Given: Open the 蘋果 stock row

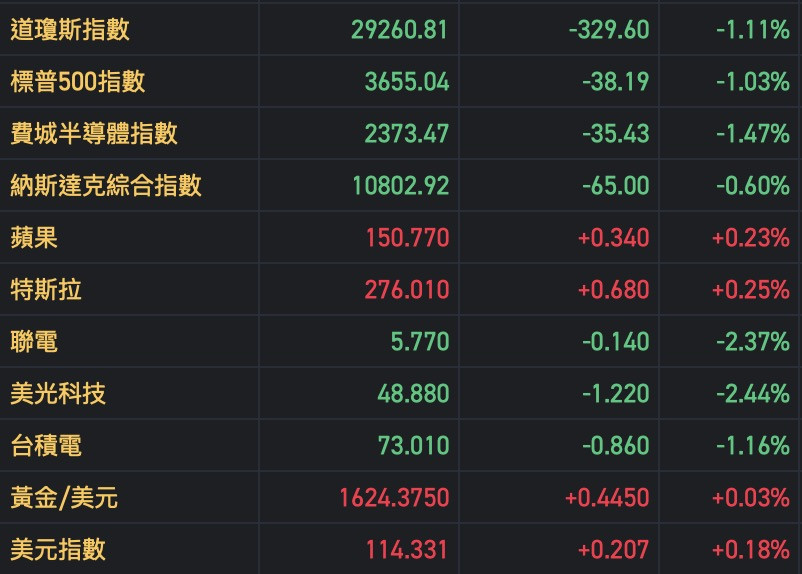Looking at the screenshot, I should coord(34,238).
